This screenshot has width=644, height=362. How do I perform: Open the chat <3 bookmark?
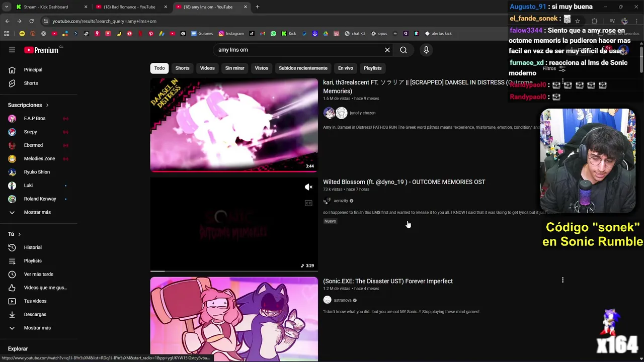point(355,34)
